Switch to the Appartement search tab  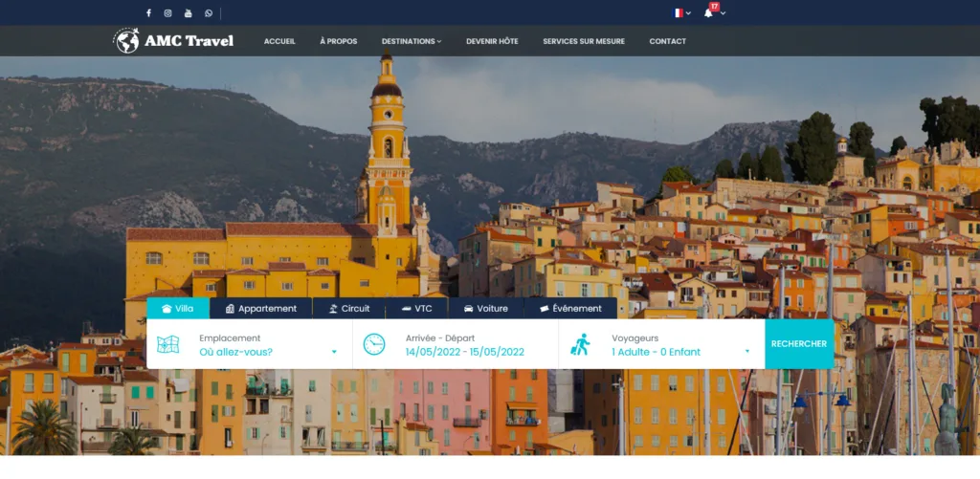point(260,309)
